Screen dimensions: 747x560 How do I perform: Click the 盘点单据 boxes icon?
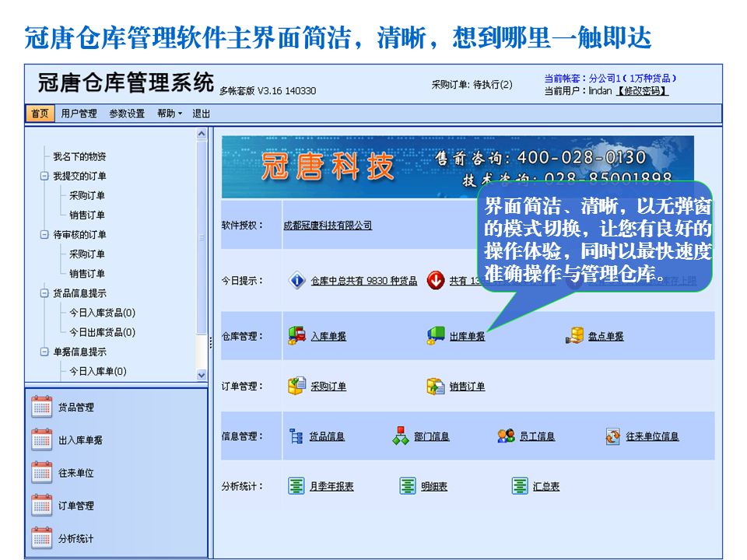[x=574, y=335]
